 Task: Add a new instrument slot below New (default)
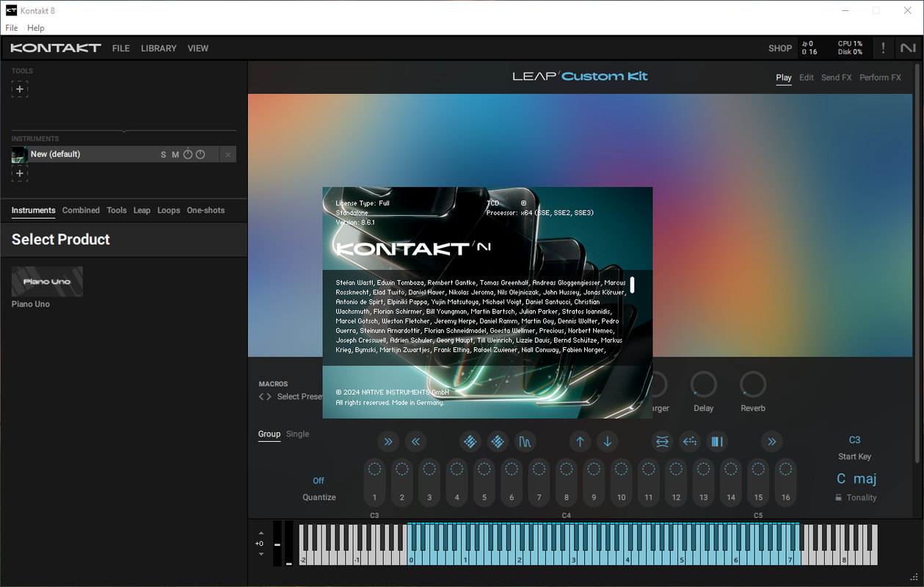[20, 173]
